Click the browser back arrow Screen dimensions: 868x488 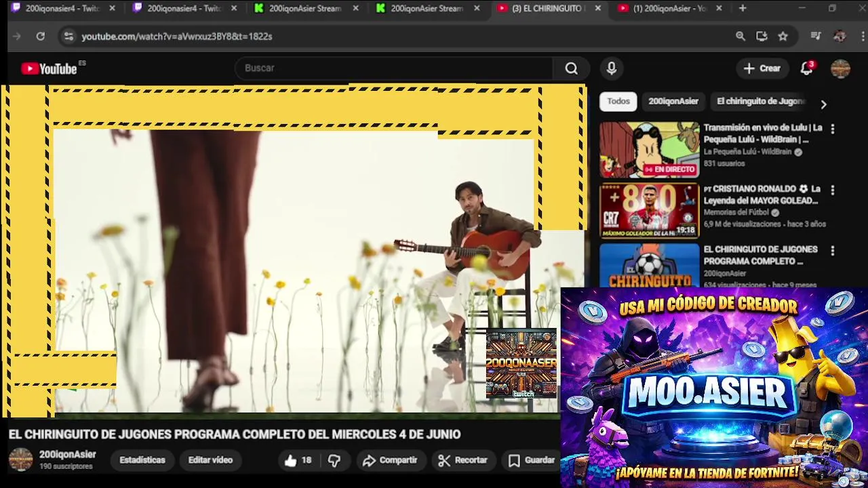tap(17, 37)
